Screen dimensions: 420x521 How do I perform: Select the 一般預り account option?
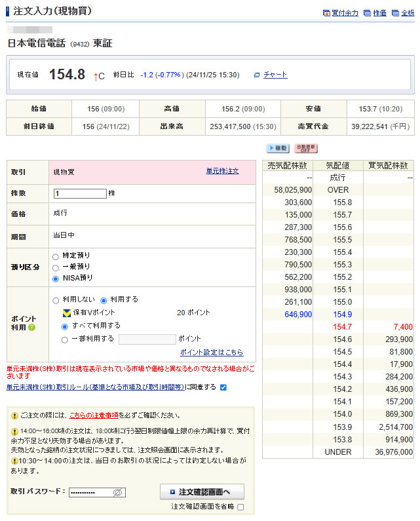(x=56, y=267)
